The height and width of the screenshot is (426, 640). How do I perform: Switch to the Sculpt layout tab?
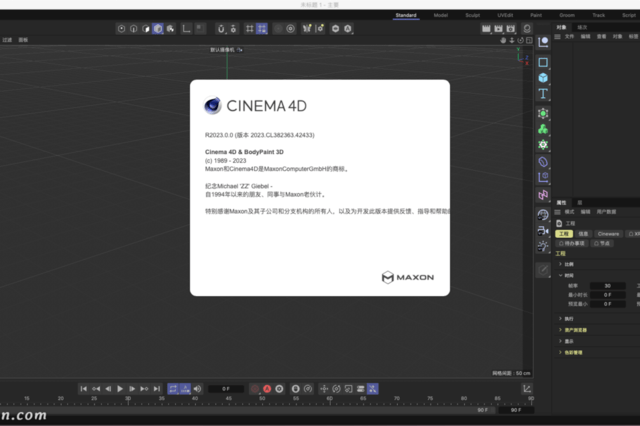point(473,15)
